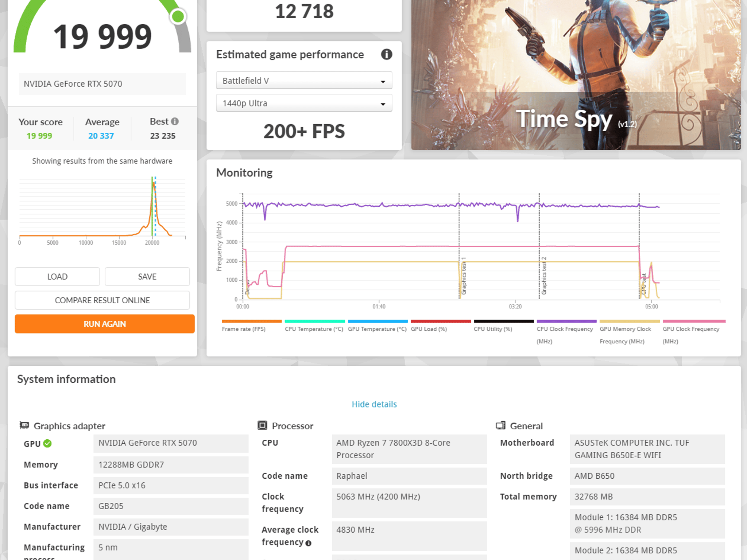The image size is (747, 560).
Task: Click the 12288MB GDDR7 memory value
Action: click(x=171, y=465)
